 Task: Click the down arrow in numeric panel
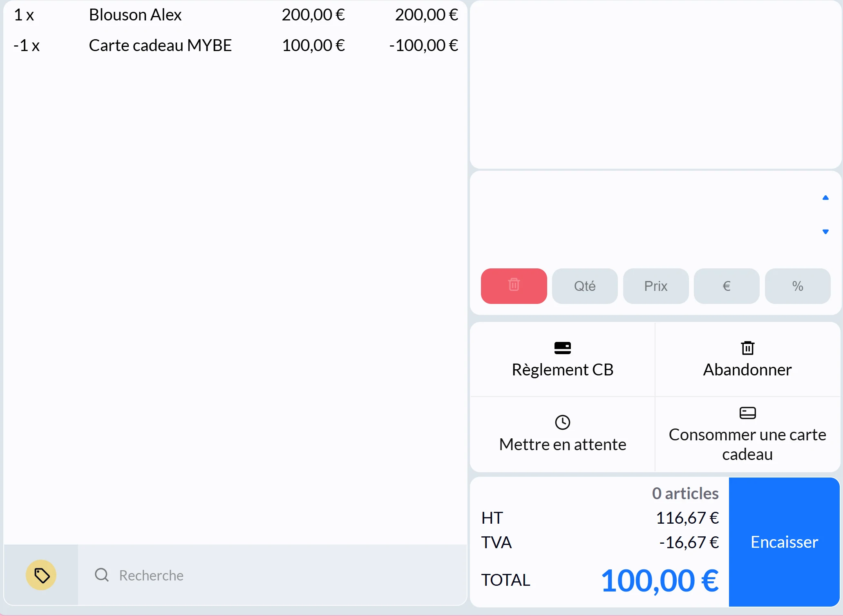[825, 232]
